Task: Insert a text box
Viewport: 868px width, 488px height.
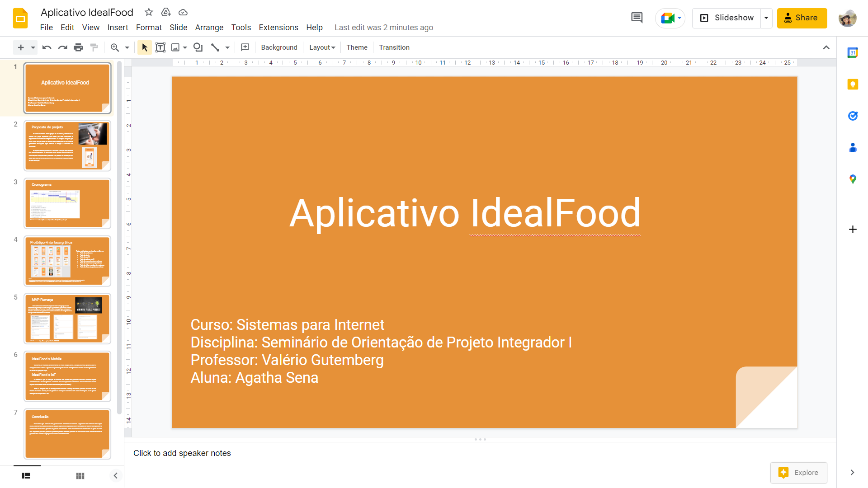Action: tap(160, 47)
